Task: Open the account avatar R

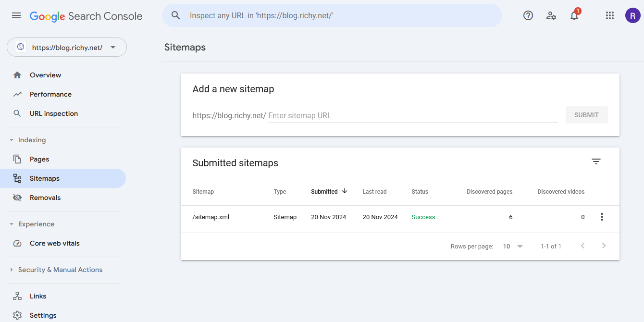Action: pyautogui.click(x=633, y=15)
